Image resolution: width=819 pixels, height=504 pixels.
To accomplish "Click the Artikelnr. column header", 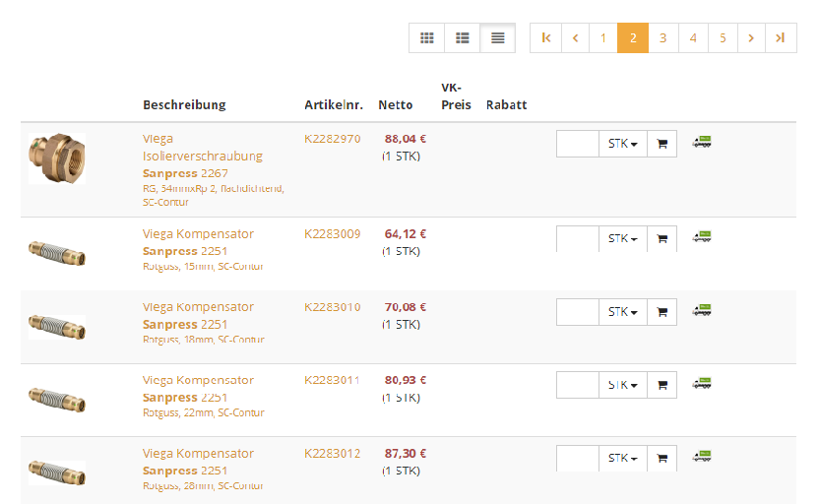I will [x=334, y=105].
